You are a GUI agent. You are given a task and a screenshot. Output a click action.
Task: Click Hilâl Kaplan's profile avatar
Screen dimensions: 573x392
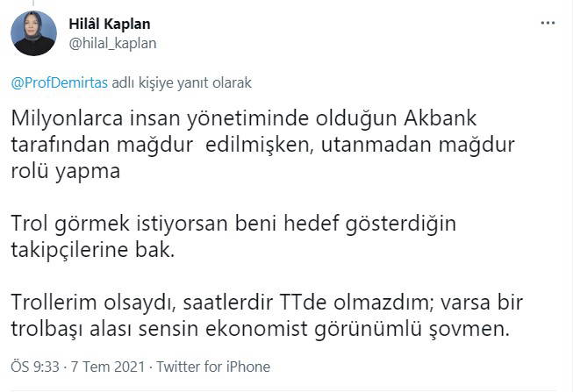(x=34, y=34)
